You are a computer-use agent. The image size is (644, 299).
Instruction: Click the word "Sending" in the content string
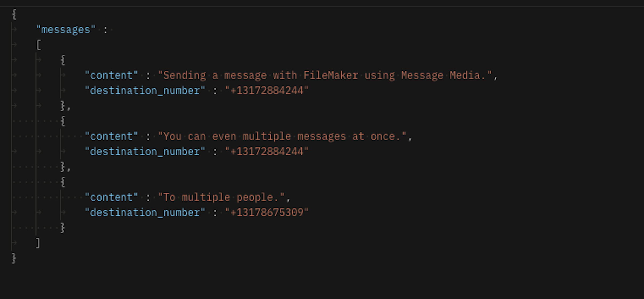point(185,75)
